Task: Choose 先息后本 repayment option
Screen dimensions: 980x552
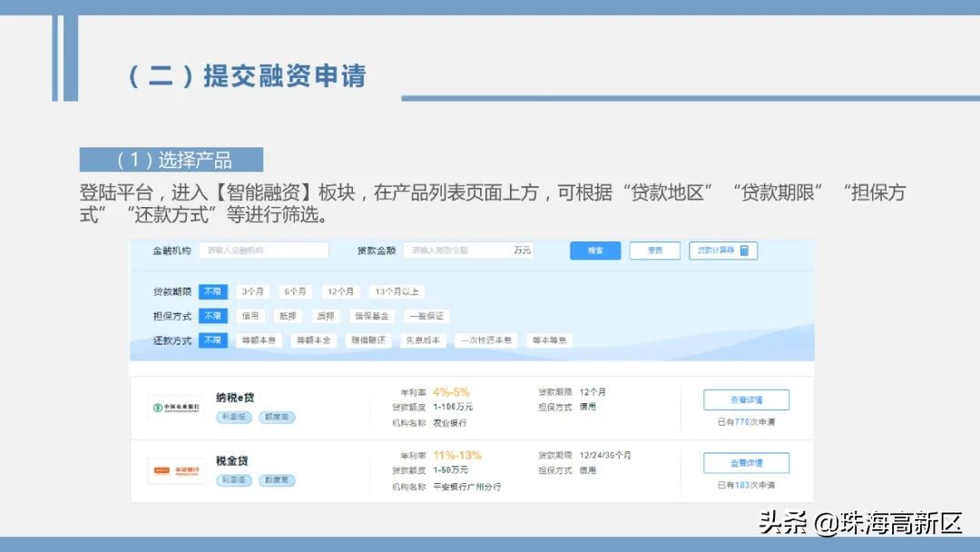Action: 423,340
